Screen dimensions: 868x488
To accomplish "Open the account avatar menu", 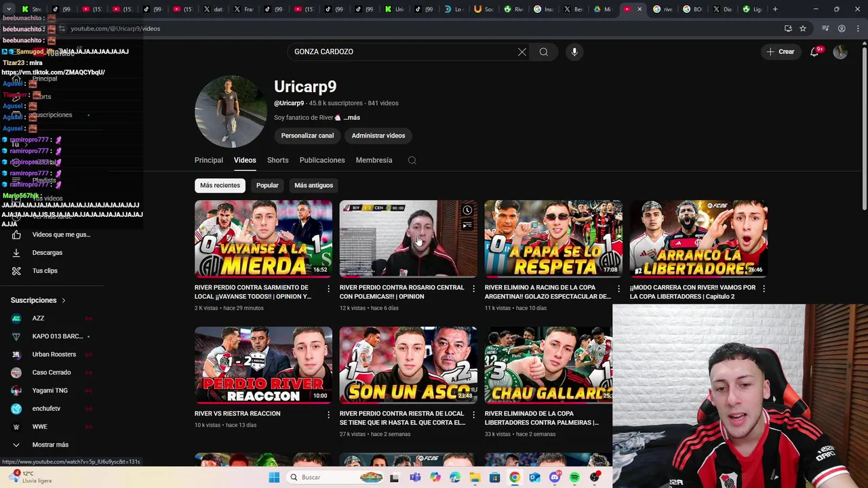I will (840, 52).
